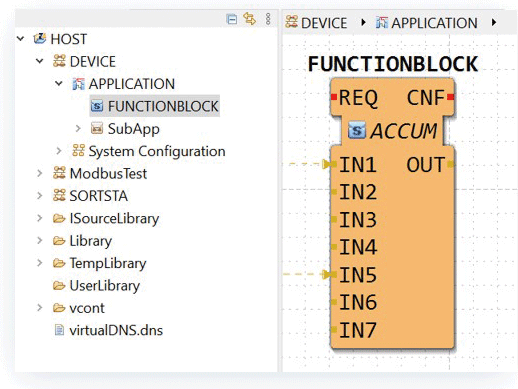Viewport: 518px width, 389px height.
Task: Click the ISourceLibrary folder icon
Action: click(59, 218)
